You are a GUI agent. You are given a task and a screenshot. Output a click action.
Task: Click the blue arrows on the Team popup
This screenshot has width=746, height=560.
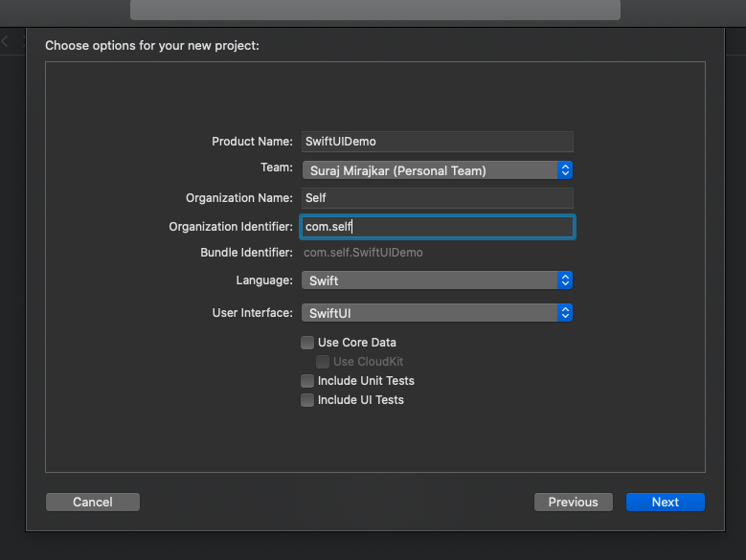pos(565,169)
